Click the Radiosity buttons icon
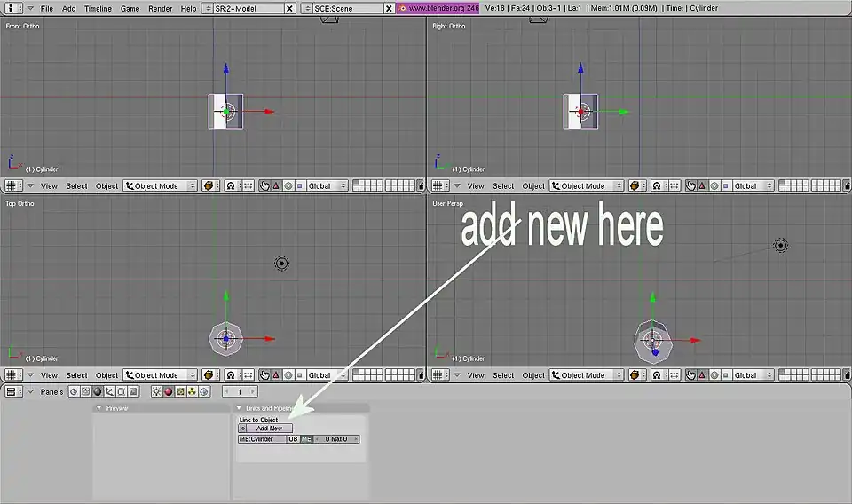 pyautogui.click(x=192, y=391)
